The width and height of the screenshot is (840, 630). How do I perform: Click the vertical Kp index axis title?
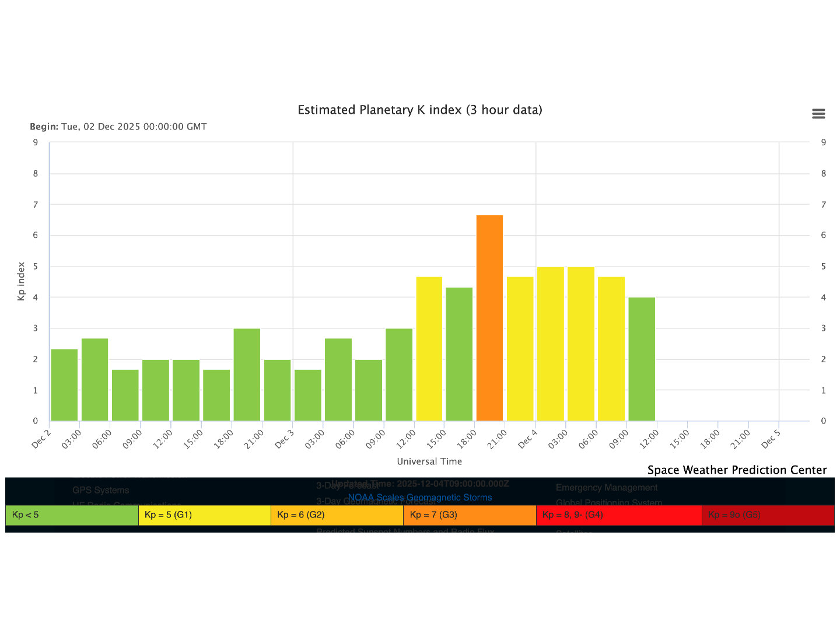pos(22,281)
